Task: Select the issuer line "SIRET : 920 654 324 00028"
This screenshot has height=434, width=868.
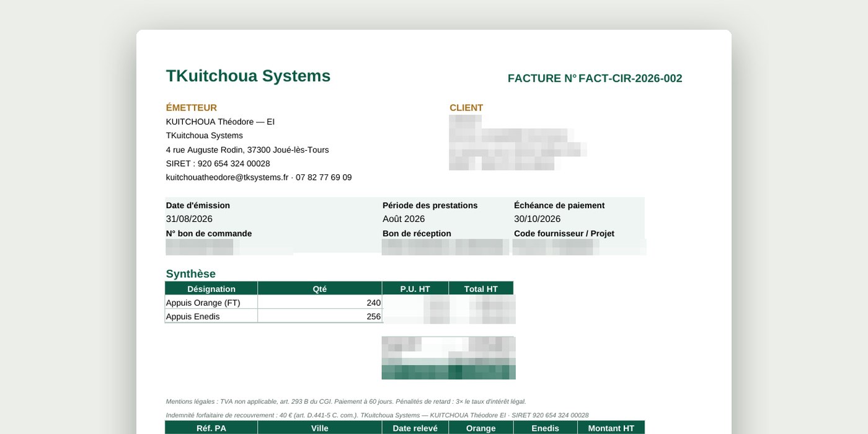Action: [218, 164]
